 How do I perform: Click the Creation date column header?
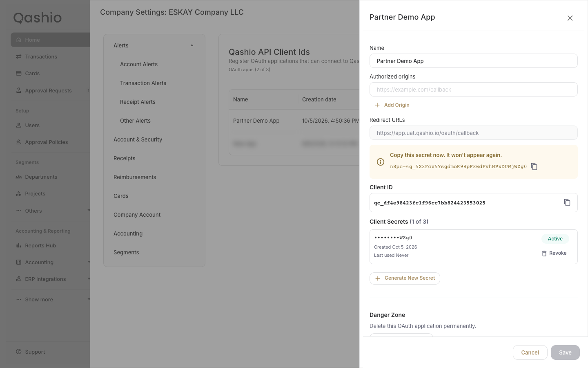point(319,99)
